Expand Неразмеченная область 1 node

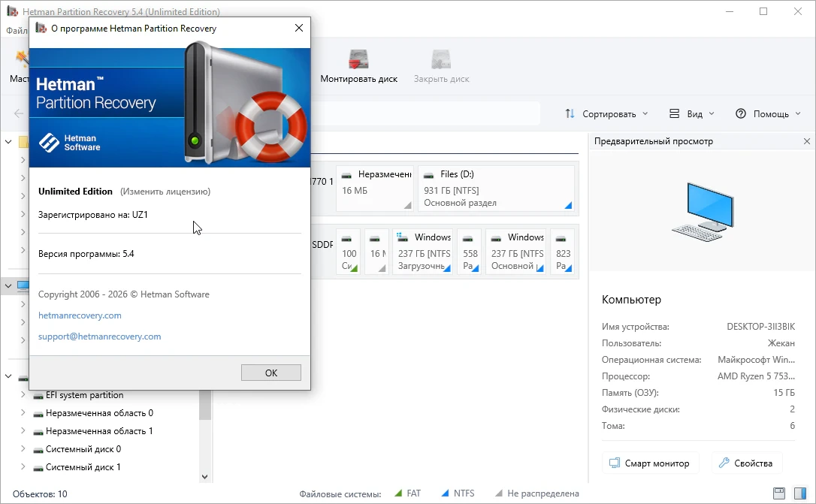23,431
